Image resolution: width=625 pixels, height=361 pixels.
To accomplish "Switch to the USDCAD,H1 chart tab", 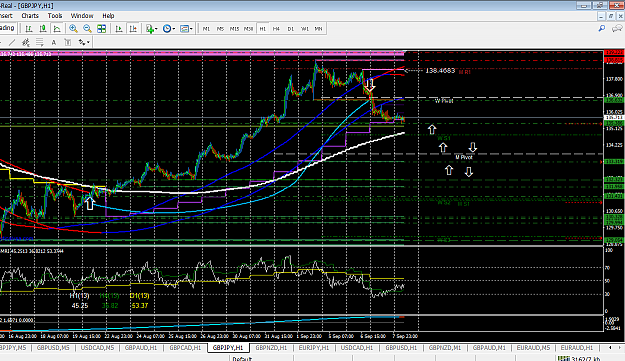I will [x=357, y=348].
